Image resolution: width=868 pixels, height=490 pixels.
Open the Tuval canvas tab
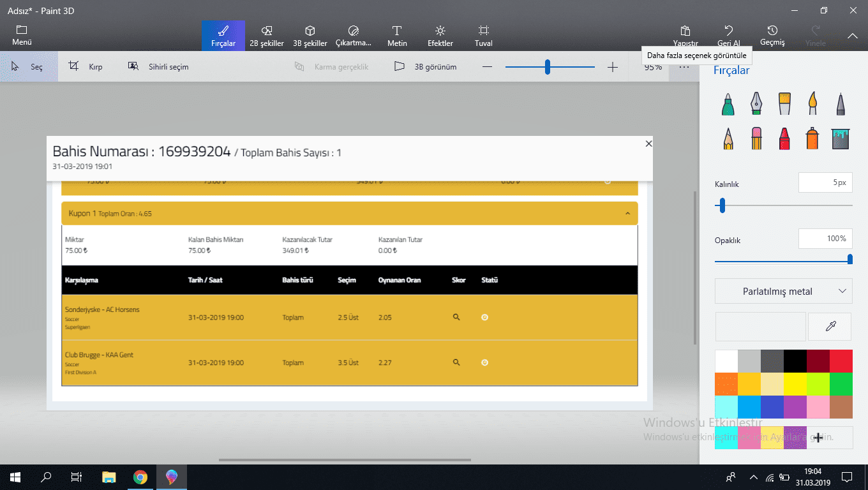click(484, 36)
